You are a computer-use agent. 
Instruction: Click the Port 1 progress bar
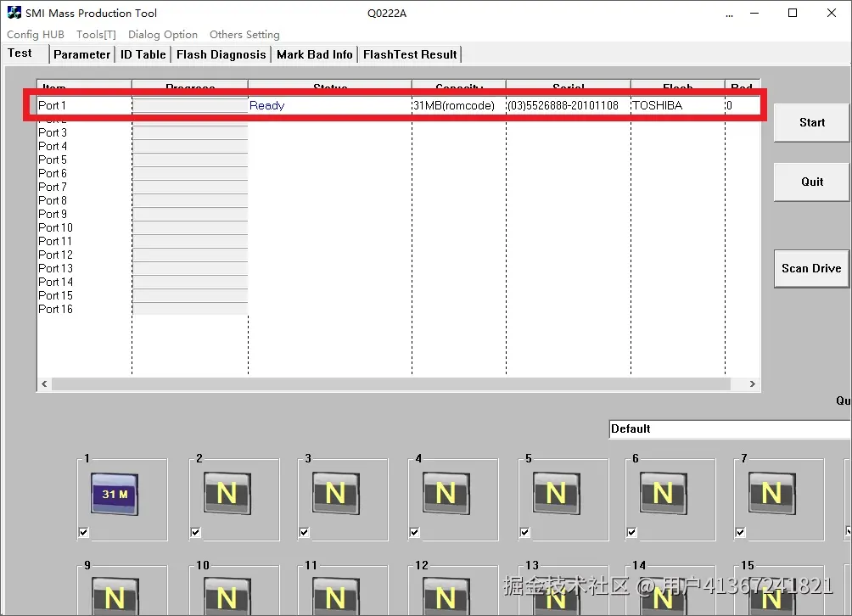(189, 105)
